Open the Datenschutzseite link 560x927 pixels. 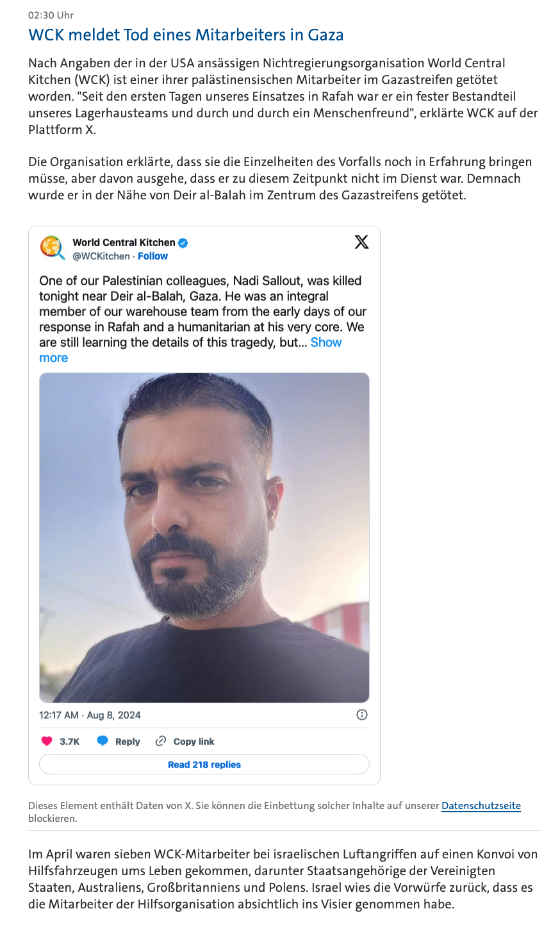481,806
